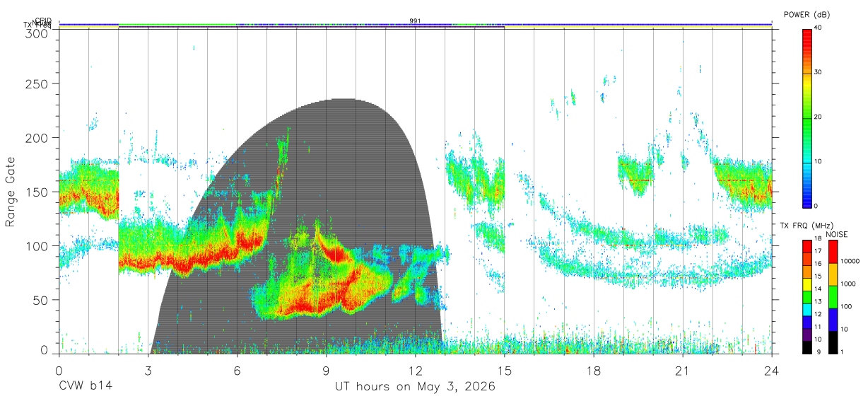Click the Range Gate axis title
The width and height of the screenshot is (868, 401).
11,192
